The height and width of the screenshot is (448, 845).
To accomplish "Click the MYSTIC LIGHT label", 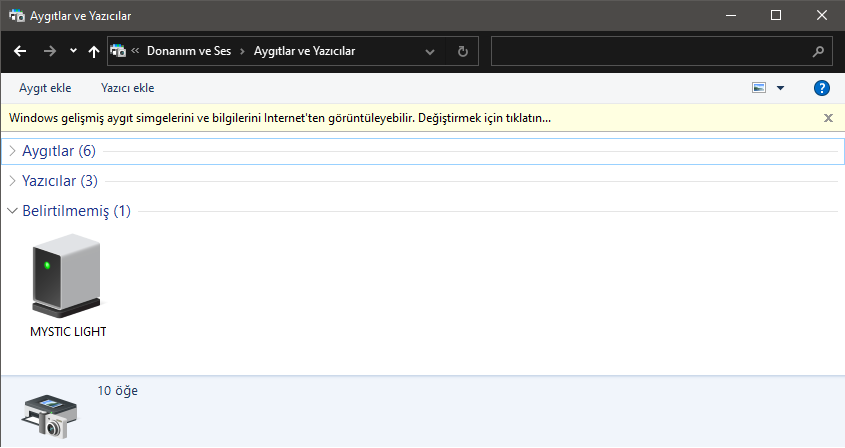I will tap(68, 332).
